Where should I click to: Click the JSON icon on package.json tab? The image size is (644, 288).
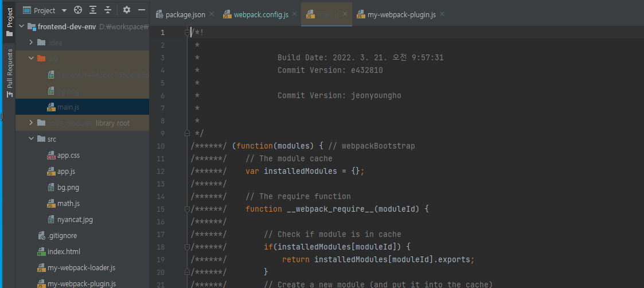[x=160, y=14]
